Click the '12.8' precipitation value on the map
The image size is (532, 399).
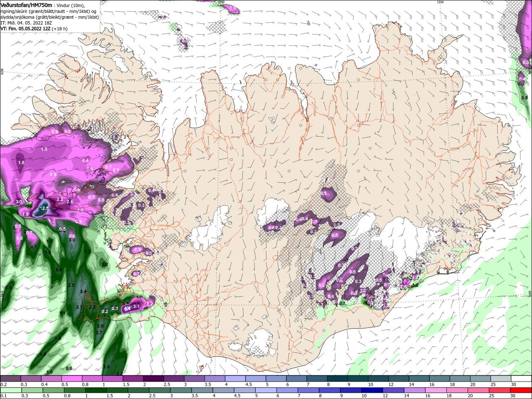(x=44, y=208)
